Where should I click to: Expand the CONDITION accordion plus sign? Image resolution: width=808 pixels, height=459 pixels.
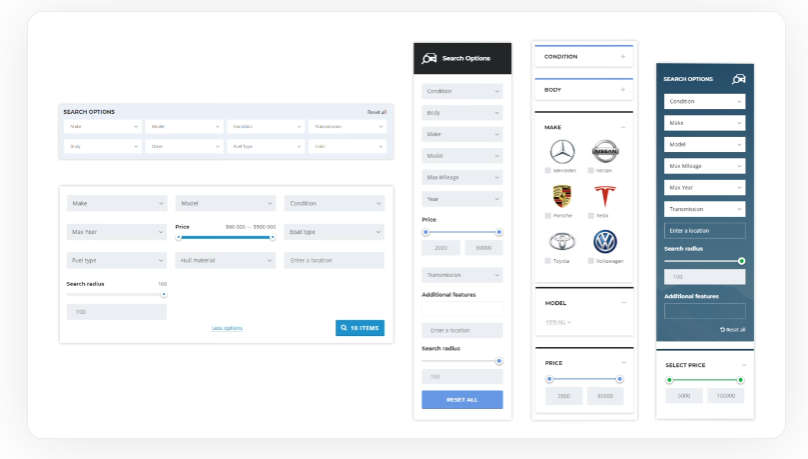(623, 57)
